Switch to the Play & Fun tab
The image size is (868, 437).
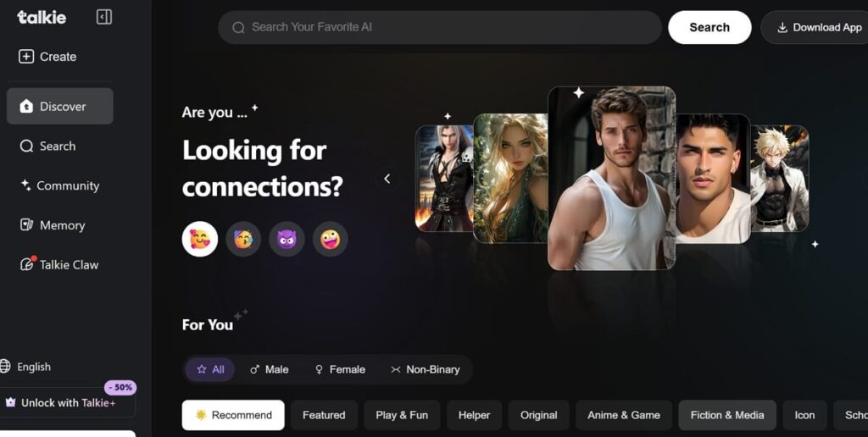tap(402, 416)
